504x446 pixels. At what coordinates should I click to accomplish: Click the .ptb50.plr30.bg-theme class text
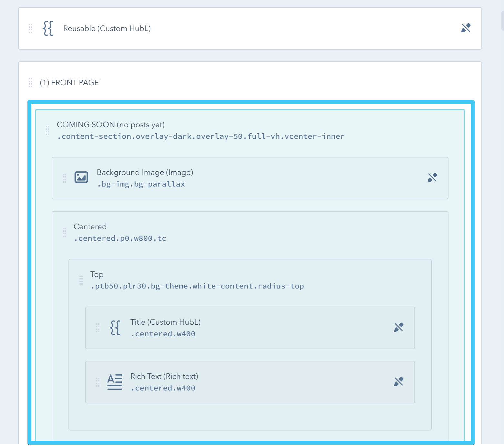(x=197, y=286)
